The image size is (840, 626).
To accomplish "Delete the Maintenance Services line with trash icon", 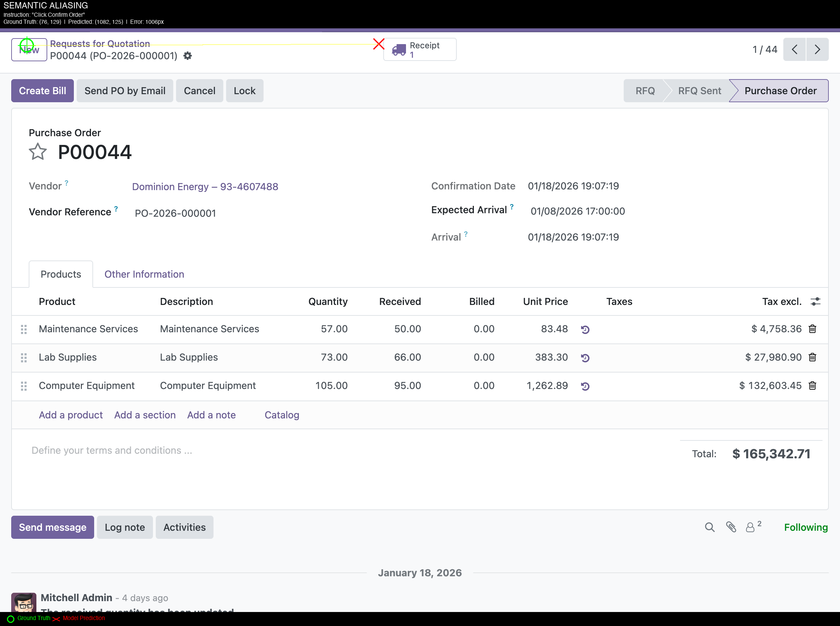I will click(x=812, y=329).
